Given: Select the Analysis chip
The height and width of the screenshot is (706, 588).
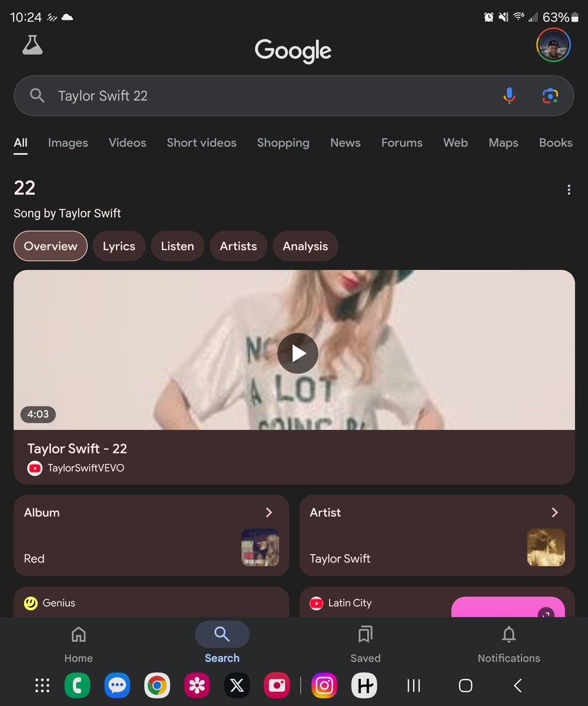Looking at the screenshot, I should coord(305,246).
